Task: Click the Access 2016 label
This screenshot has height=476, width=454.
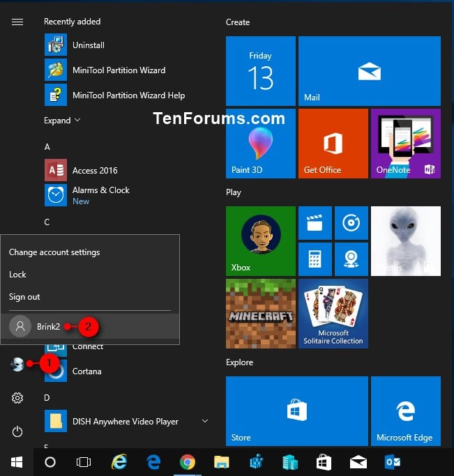Action: [x=95, y=170]
